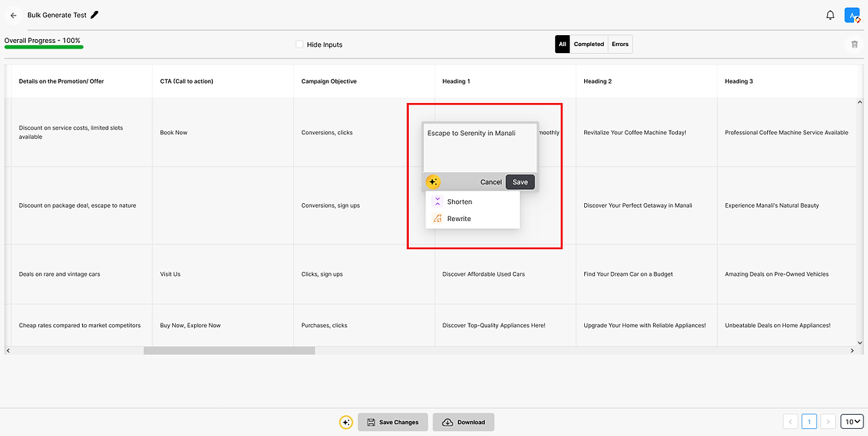Open the user avatar profile

[852, 16]
